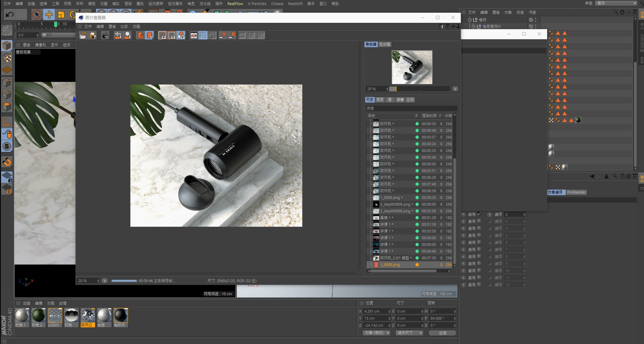Click the Set as B icon
Image resolution: width=644 pixels, height=344 pixels.
(x=232, y=35)
